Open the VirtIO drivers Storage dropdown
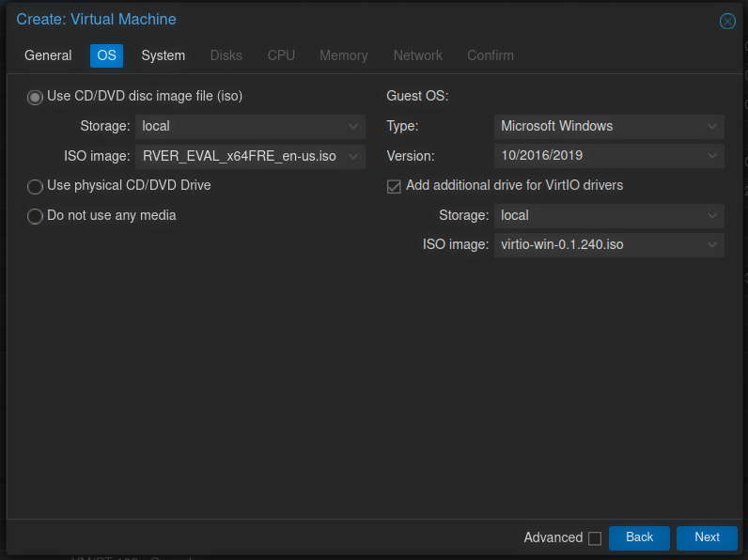 pyautogui.click(x=711, y=215)
